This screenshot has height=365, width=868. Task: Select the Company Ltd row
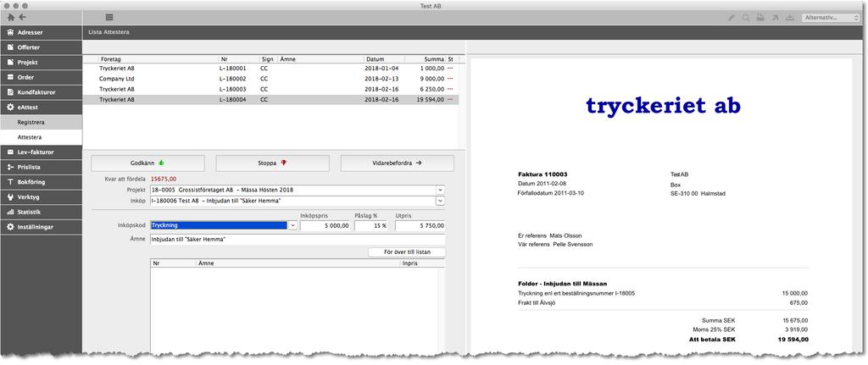[x=270, y=79]
